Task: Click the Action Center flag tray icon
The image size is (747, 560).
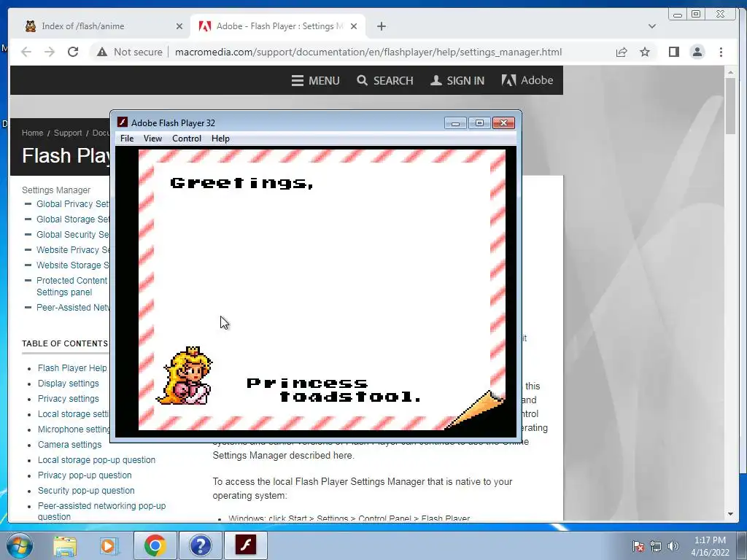Action: (638, 546)
